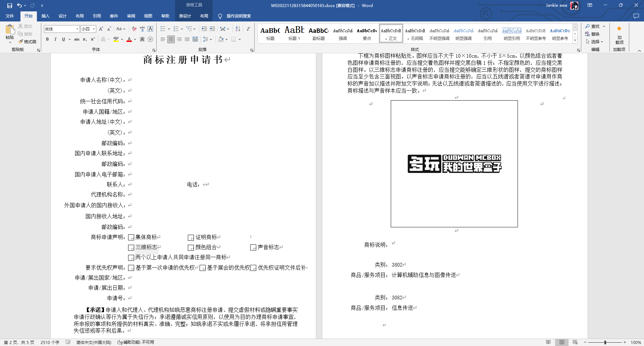The height and width of the screenshot is (346, 644).
Task: Click the 查找 (Find) button
Action: tap(592, 26)
